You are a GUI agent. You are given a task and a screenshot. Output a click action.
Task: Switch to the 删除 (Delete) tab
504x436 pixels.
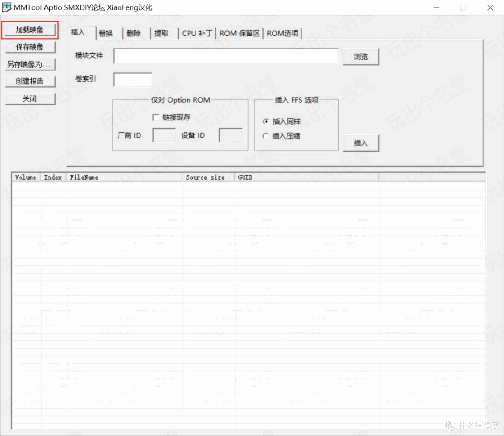pyautogui.click(x=134, y=34)
